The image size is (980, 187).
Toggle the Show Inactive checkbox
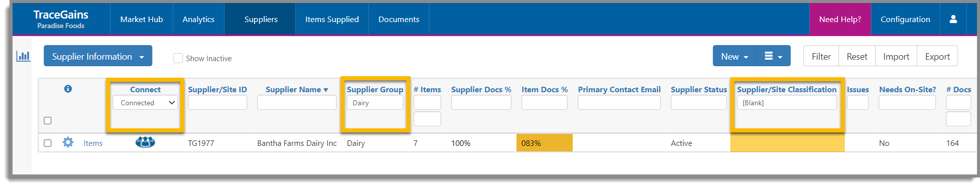178,58
